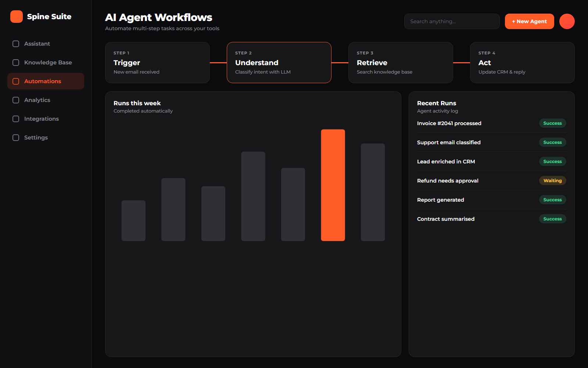The image size is (588, 368).
Task: Click the icon beside Knowledge Base
Action: (16, 63)
